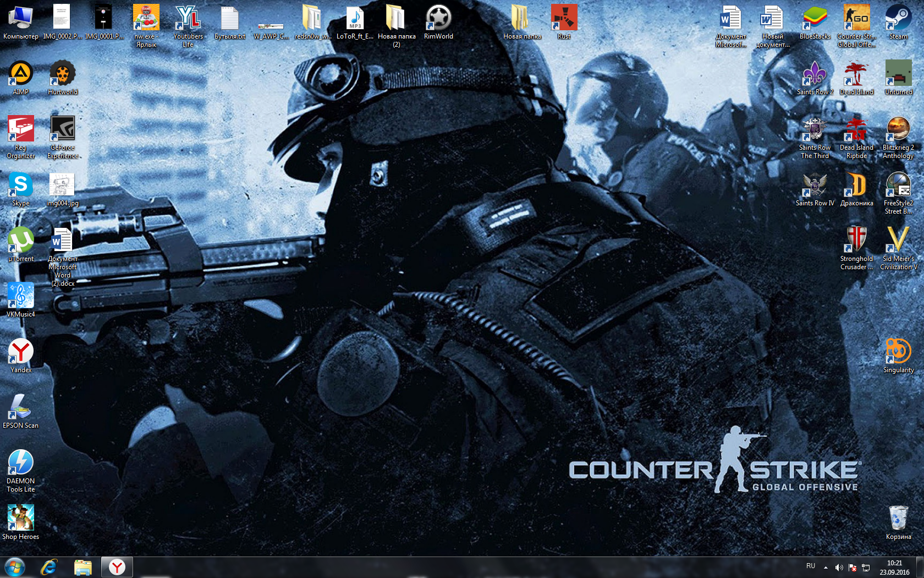Launch the Saints Row IV shortcut
This screenshot has width=924, height=578.
(815, 189)
